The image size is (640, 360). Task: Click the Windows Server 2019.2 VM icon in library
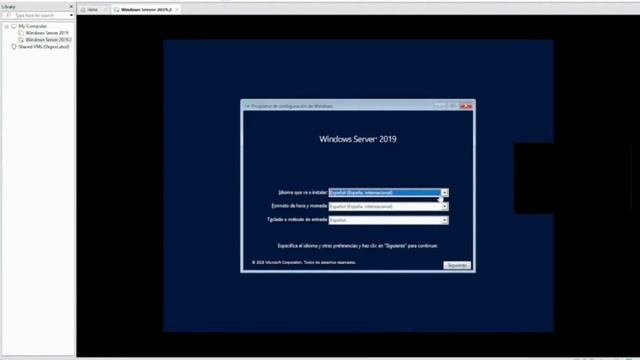(x=21, y=40)
